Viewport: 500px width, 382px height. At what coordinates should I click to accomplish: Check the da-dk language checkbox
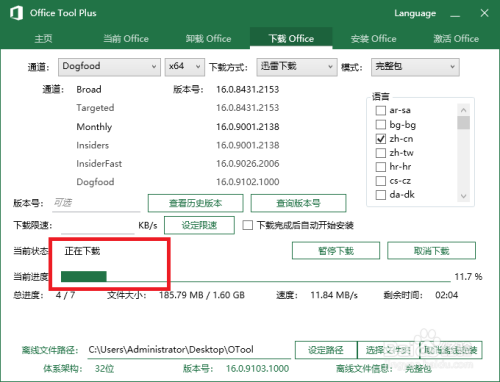click(x=381, y=195)
